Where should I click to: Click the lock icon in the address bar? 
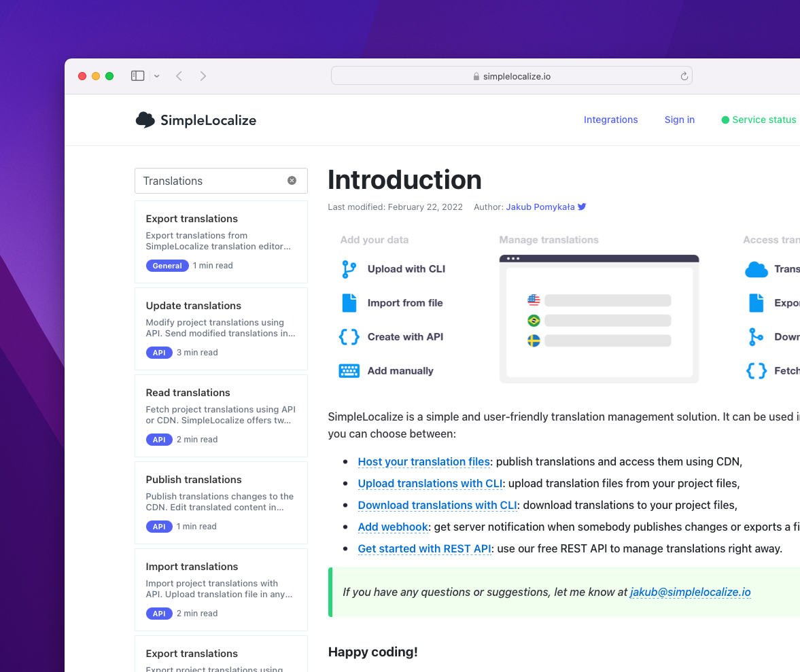point(476,77)
